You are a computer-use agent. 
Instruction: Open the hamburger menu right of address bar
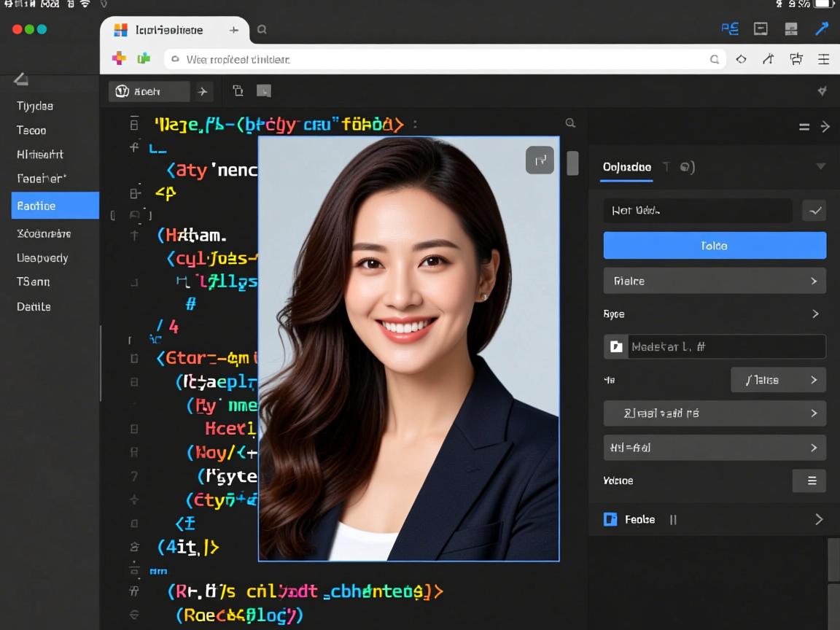823,59
